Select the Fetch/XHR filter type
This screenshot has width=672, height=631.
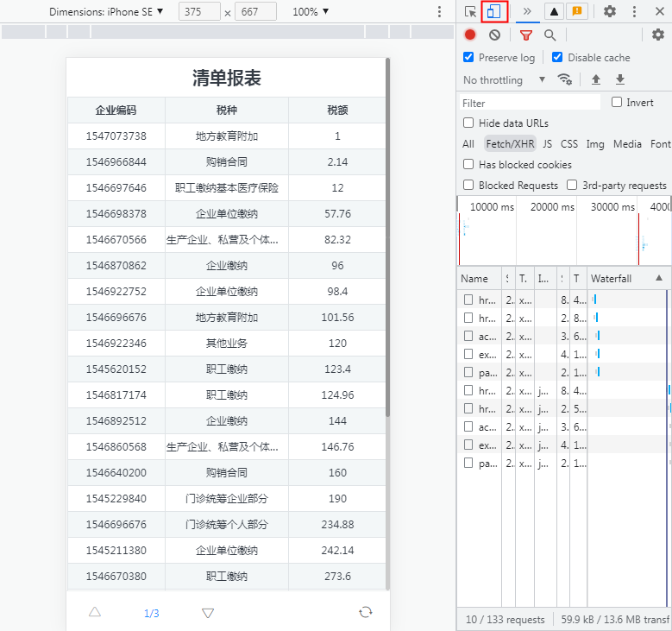(x=510, y=144)
